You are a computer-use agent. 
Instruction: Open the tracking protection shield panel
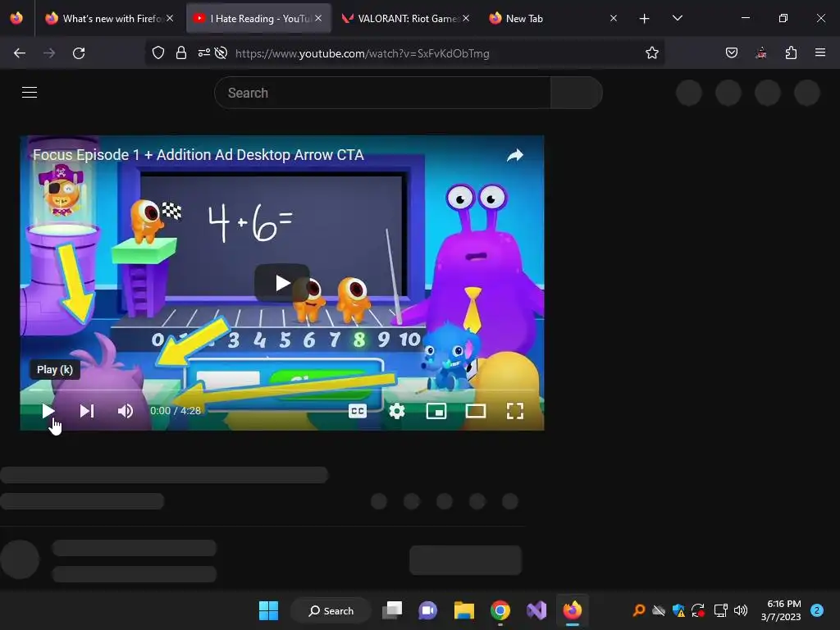(158, 53)
